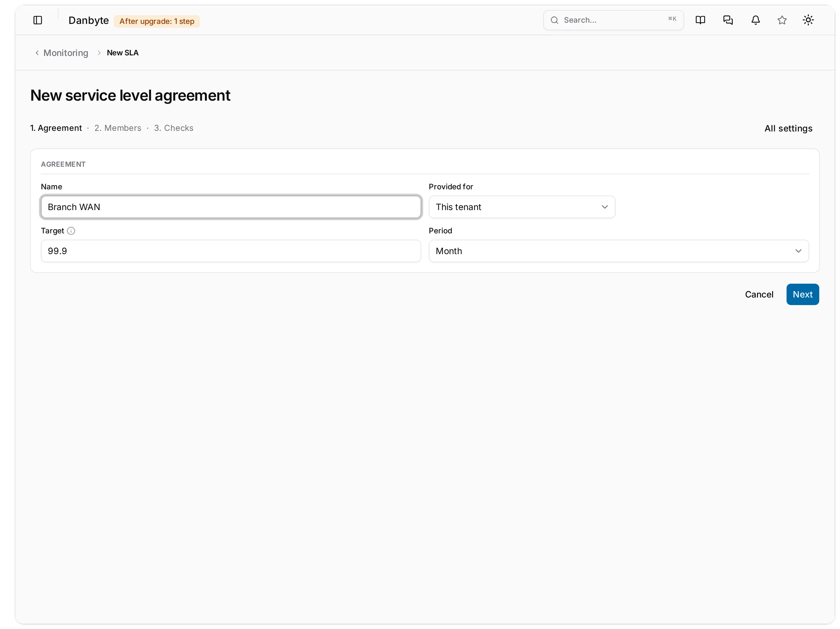Open the documentation book icon
The width and height of the screenshot is (840, 629).
tap(700, 20)
